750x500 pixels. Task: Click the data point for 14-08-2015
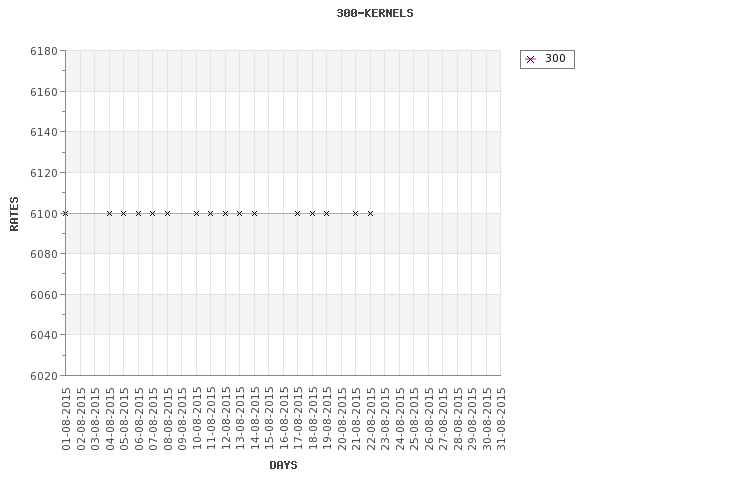(x=254, y=213)
